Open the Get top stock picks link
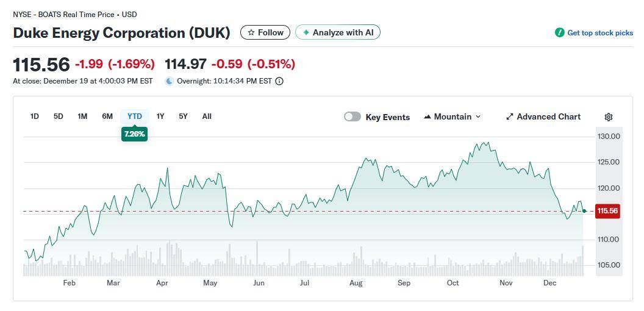The width and height of the screenshot is (644, 311). click(x=600, y=33)
